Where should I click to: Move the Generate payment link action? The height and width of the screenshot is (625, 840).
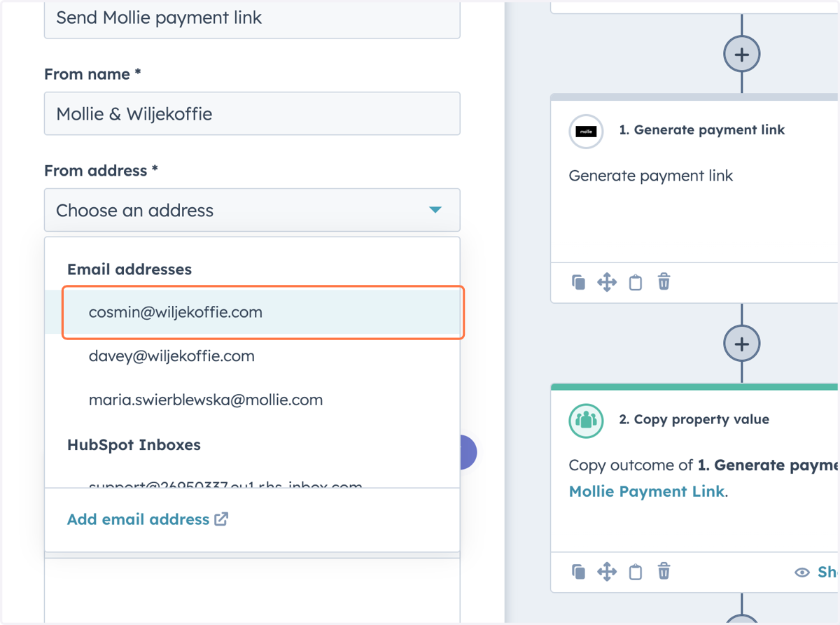(607, 282)
